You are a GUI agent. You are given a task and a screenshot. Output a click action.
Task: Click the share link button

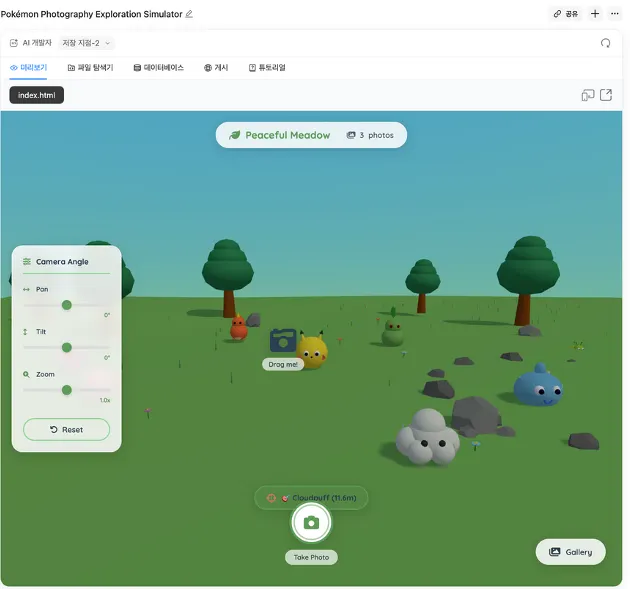[566, 14]
